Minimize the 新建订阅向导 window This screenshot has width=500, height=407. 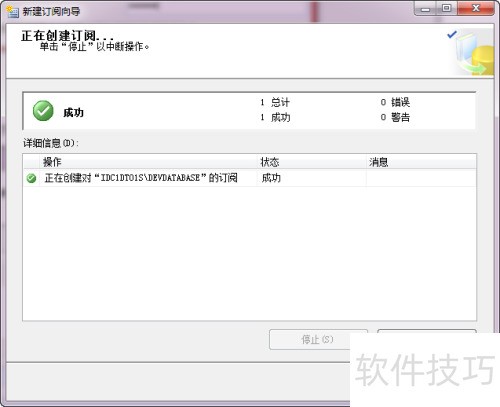click(x=425, y=9)
